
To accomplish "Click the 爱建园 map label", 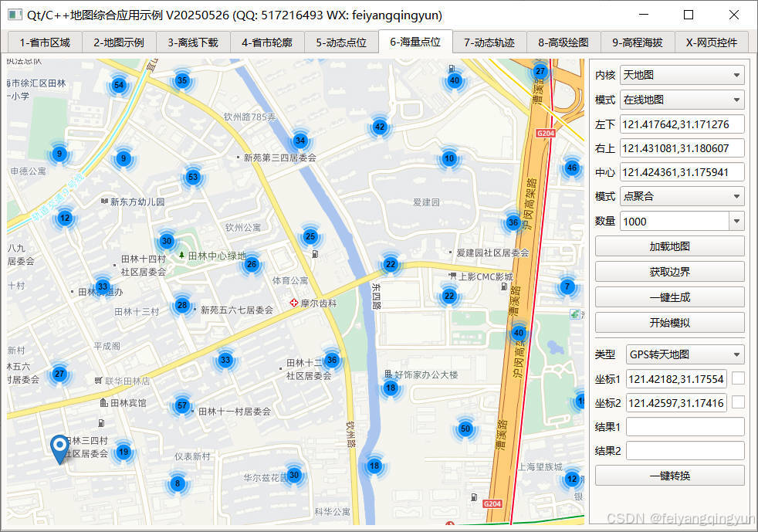I will 426,202.
